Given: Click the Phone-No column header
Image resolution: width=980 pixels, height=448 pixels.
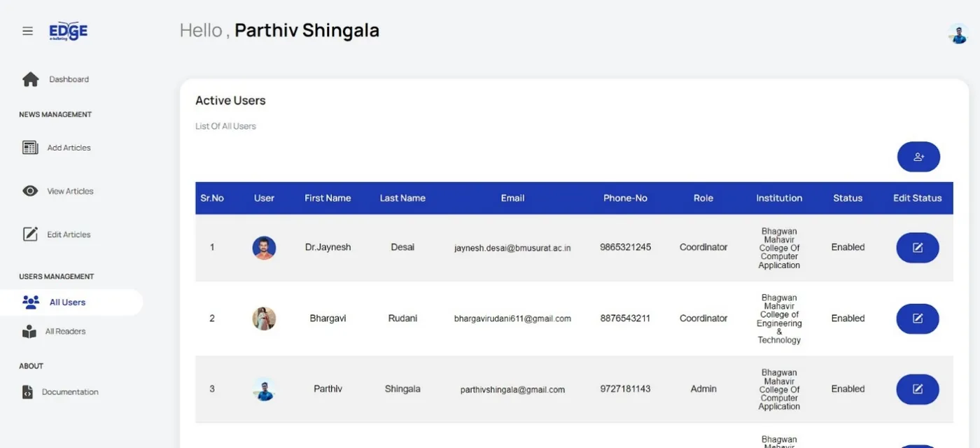Looking at the screenshot, I should (625, 198).
